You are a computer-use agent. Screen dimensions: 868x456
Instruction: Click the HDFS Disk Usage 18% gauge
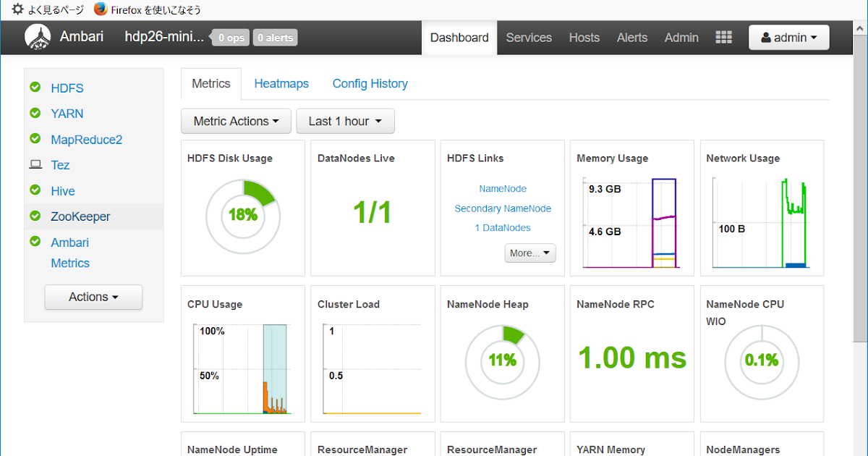coord(243,216)
